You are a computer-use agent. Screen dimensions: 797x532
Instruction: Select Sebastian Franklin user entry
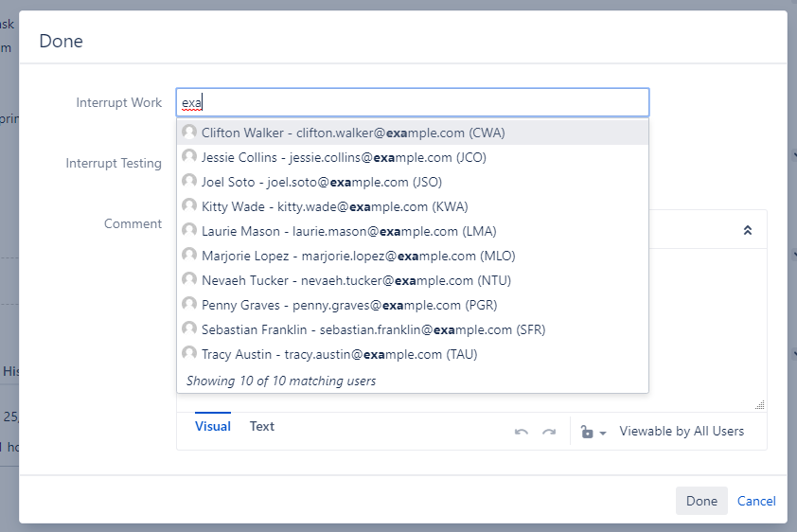click(412, 329)
